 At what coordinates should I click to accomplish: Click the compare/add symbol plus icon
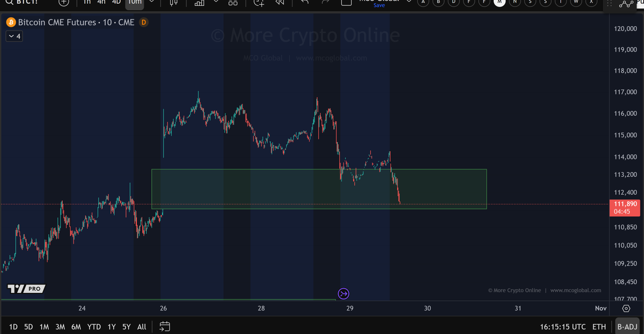coord(64,2)
